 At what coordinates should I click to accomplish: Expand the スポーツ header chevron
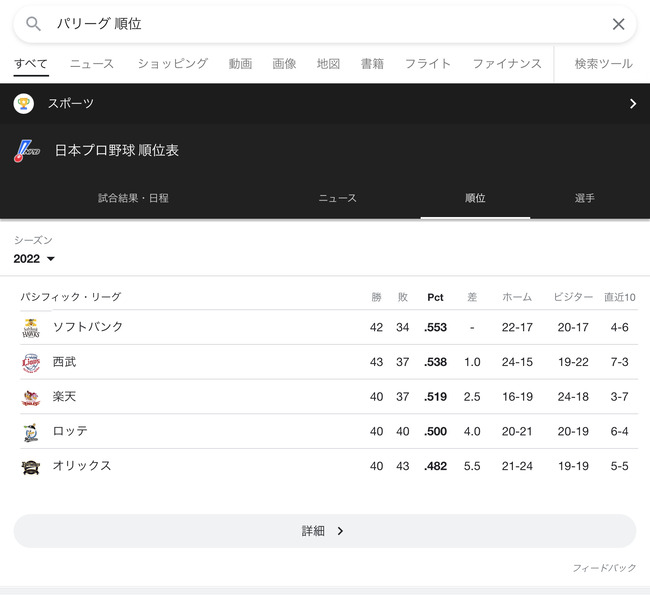pyautogui.click(x=633, y=104)
